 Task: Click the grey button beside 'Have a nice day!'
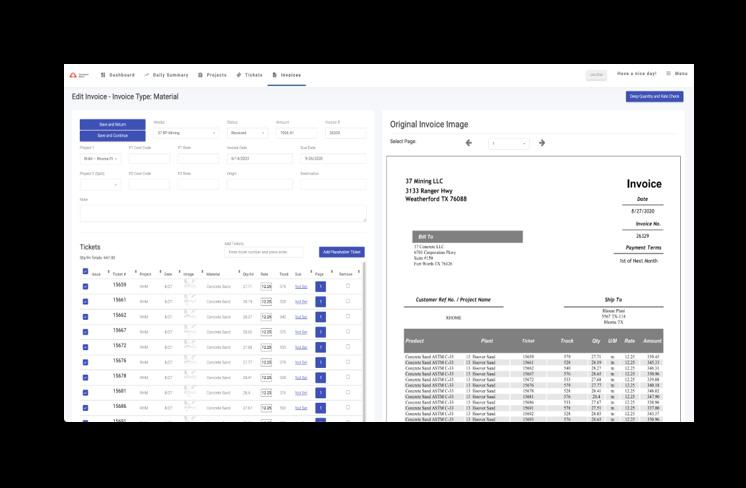point(596,75)
